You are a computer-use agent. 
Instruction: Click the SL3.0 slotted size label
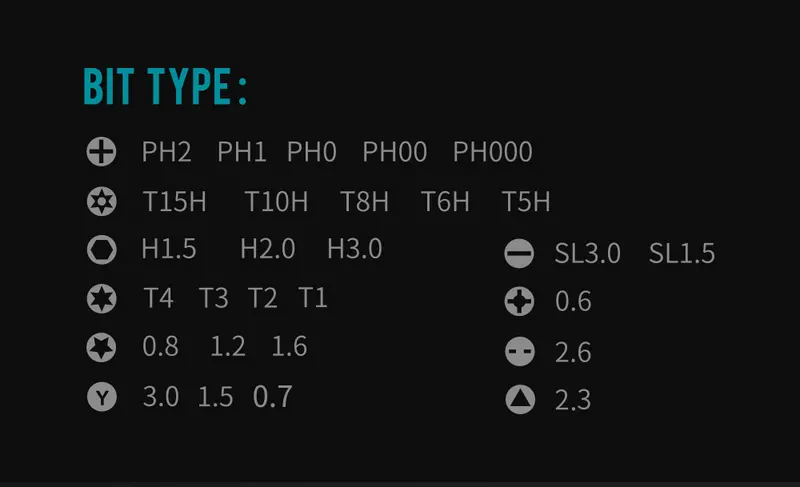coord(588,254)
